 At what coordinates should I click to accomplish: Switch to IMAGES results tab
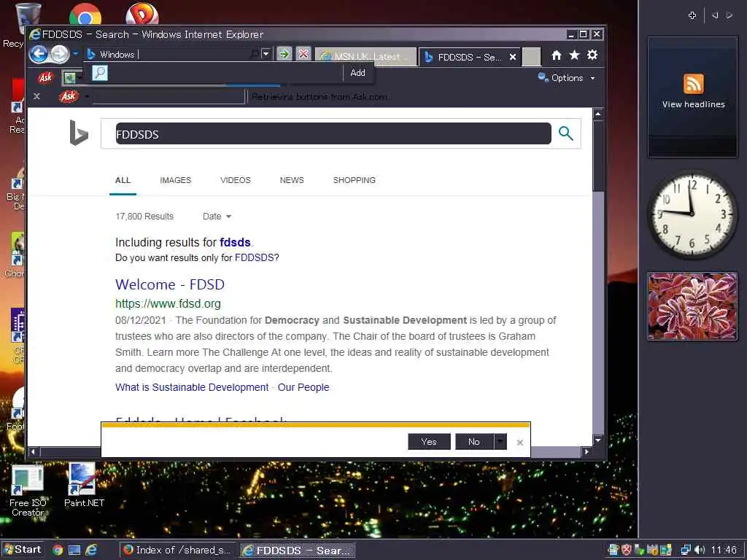point(175,181)
